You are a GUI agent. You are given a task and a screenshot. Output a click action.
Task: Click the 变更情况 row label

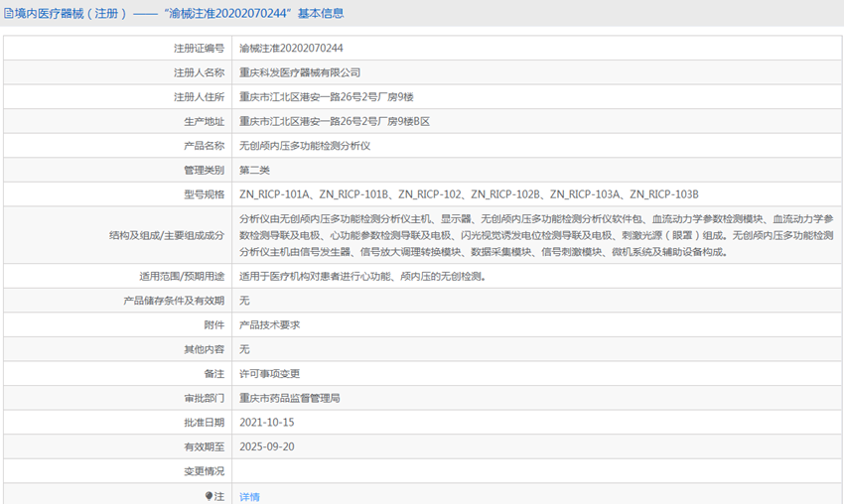point(204,471)
